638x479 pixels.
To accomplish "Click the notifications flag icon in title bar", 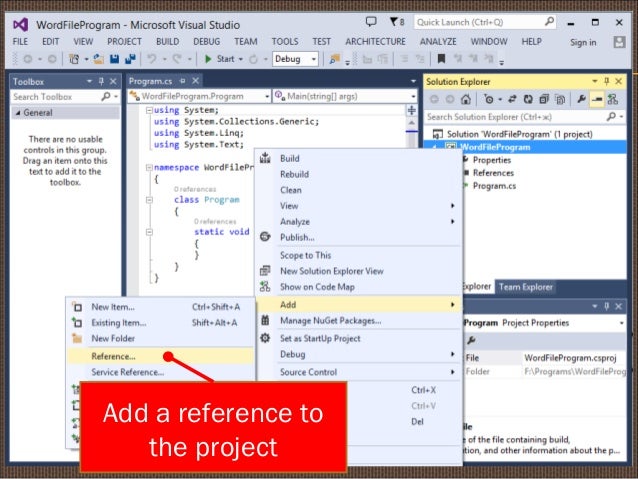I will coord(395,21).
